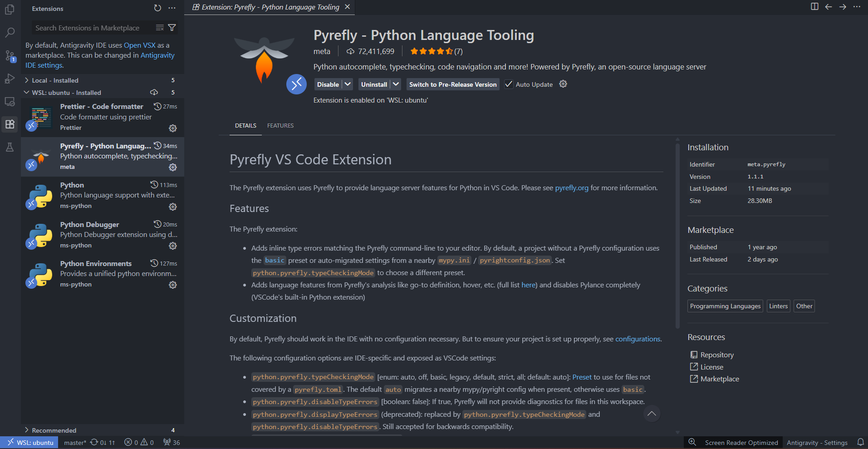The height and width of the screenshot is (449, 868).
Task: Click the Disable button
Action: click(328, 84)
